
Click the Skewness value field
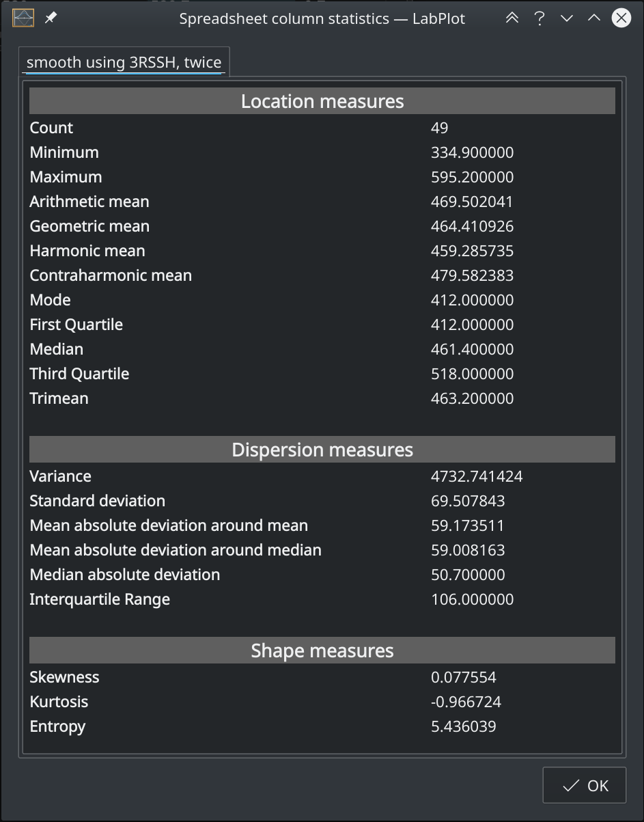click(x=463, y=676)
